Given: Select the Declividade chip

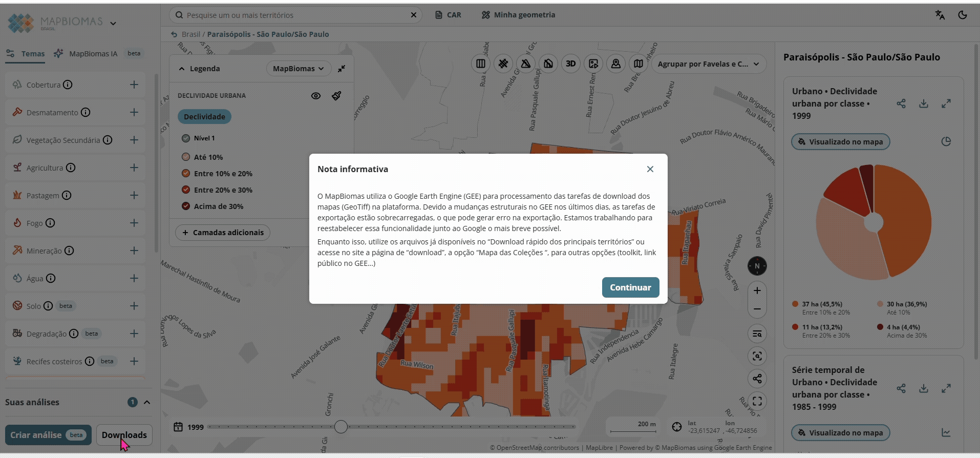Looking at the screenshot, I should tap(204, 117).
